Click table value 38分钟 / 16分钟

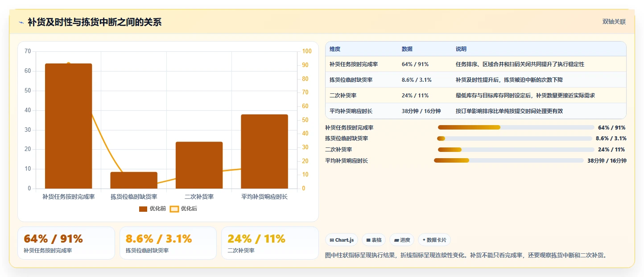[421, 111]
